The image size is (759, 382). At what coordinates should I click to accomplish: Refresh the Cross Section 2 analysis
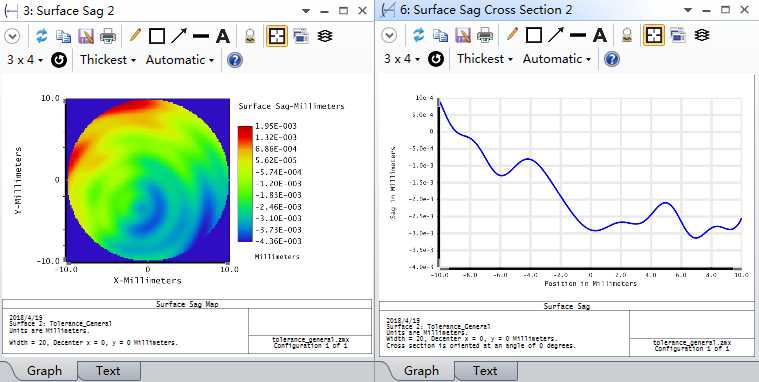pyautogui.click(x=419, y=35)
